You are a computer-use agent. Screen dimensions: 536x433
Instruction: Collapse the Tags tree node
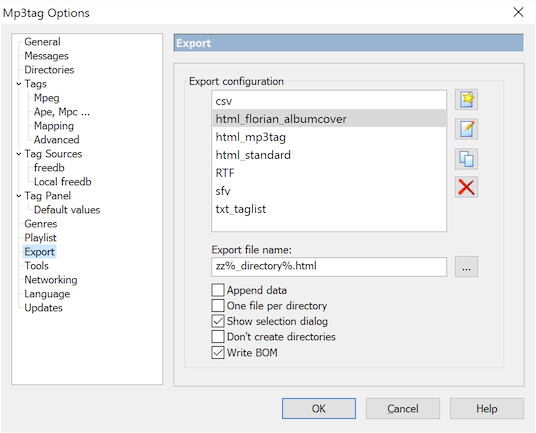pos(19,84)
